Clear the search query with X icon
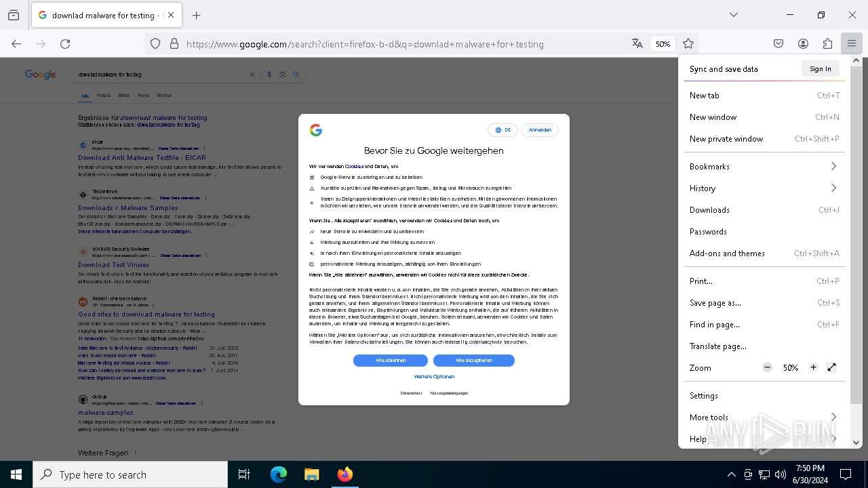868x488 pixels. [x=252, y=75]
